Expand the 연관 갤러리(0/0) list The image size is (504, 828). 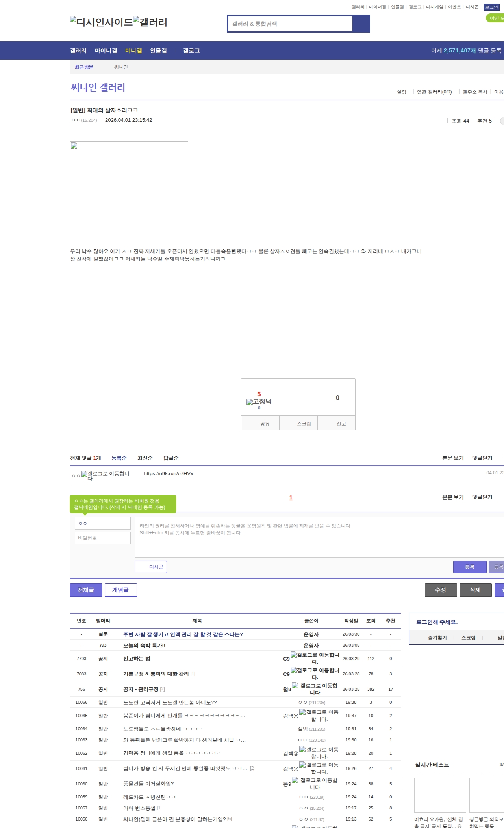pos(434,92)
